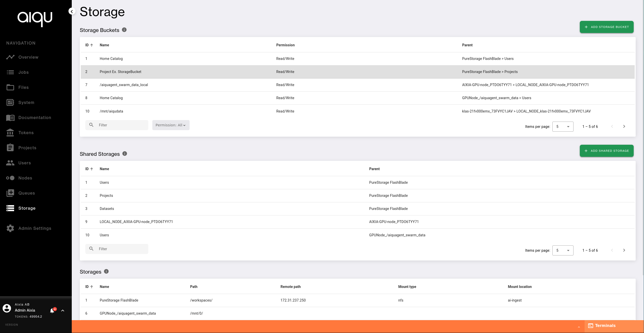Open Storage Buckets items per page dropdown
The width and height of the screenshot is (644, 333).
563,127
